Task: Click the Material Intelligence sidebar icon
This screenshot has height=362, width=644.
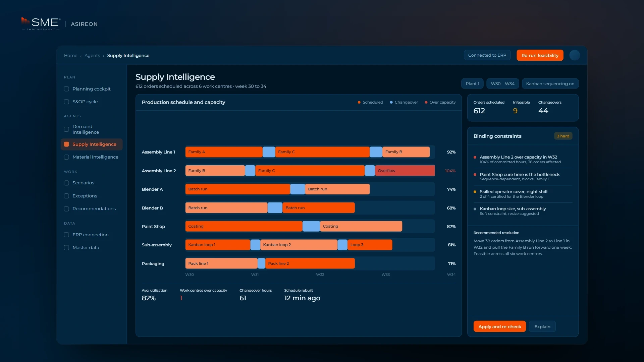Action: click(x=66, y=157)
